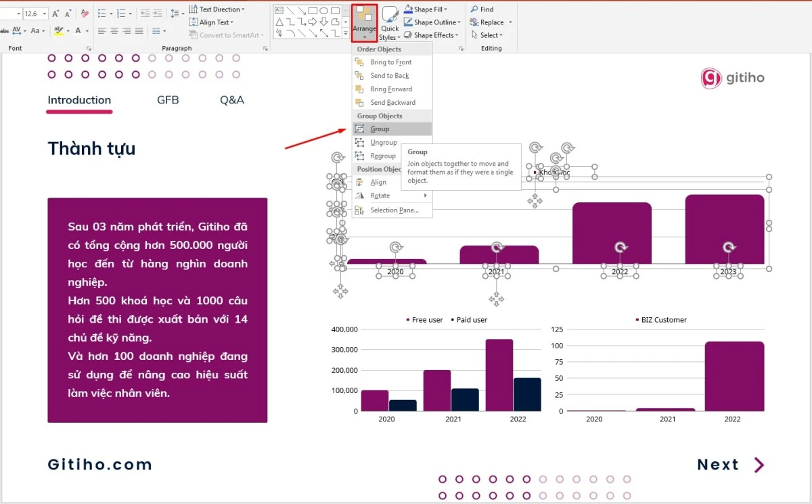Image resolution: width=812 pixels, height=504 pixels.
Task: Toggle Align Left paragraph alignment
Action: point(101,30)
